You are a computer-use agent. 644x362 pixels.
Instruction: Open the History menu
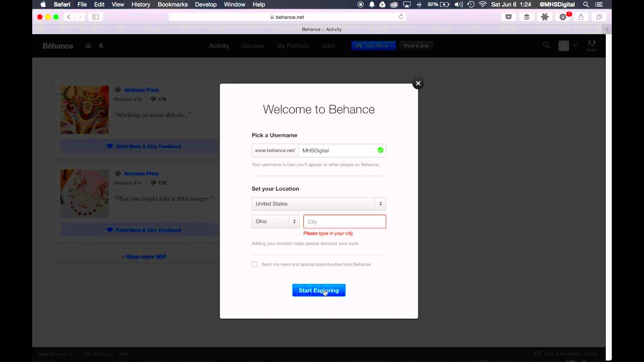141,5
